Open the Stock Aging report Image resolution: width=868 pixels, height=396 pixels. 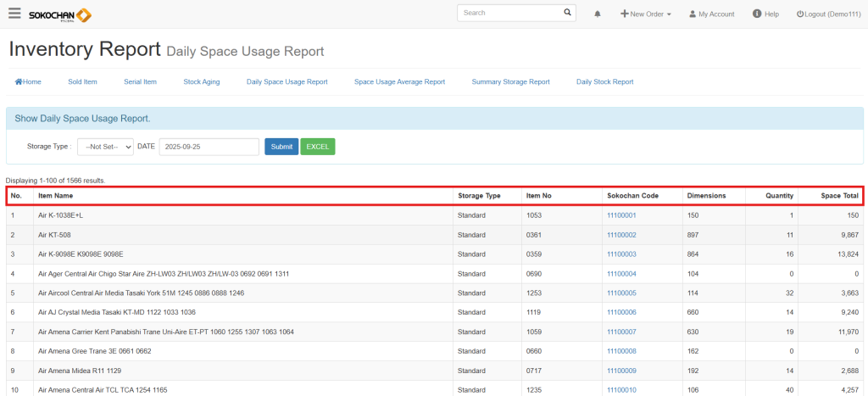201,82
